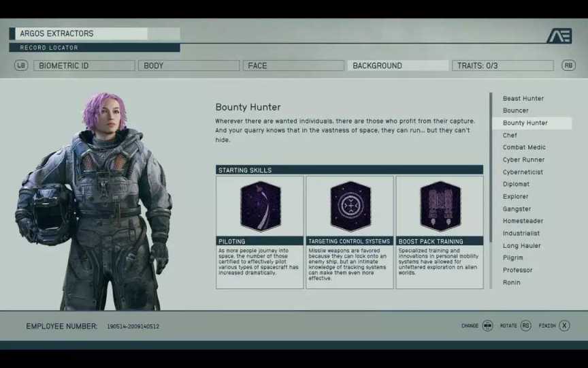This screenshot has height=368, width=588.
Task: Click the Rotate label
Action: 508,326
